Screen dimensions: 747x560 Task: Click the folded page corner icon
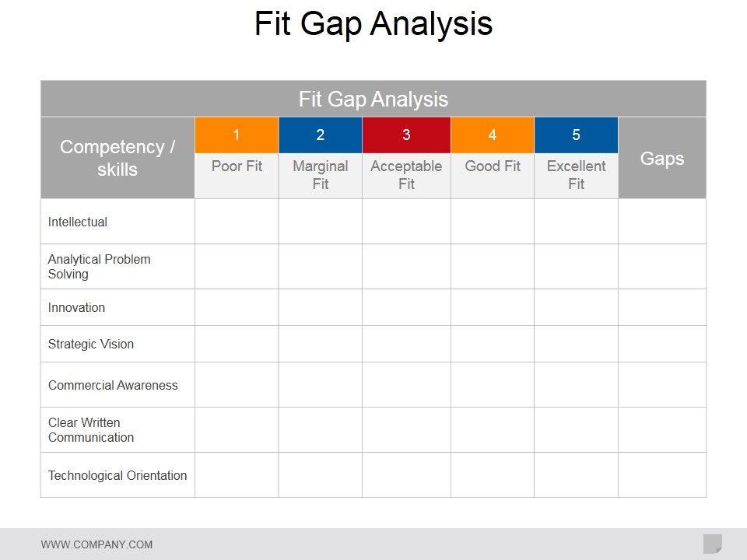tap(712, 544)
